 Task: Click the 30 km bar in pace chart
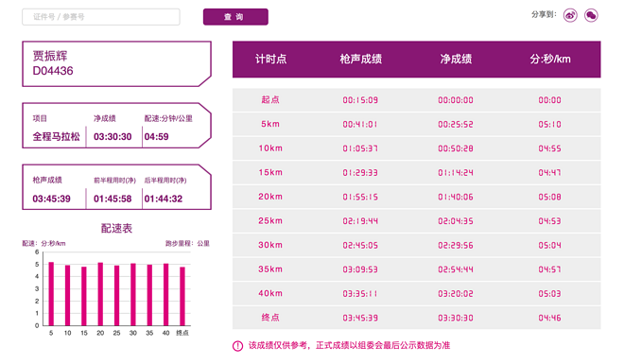pyautogui.click(x=133, y=294)
